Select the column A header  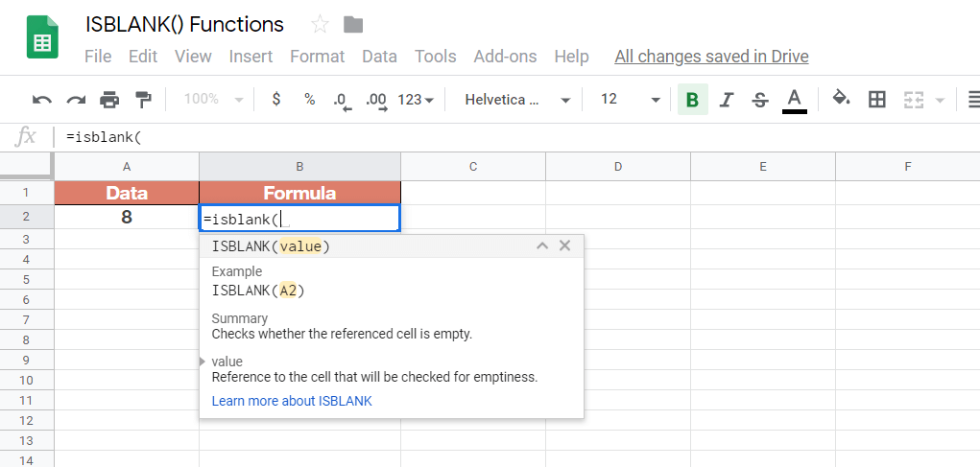(127, 166)
